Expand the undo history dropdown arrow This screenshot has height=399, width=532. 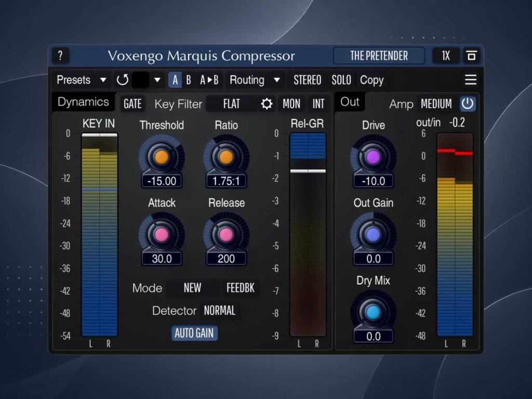coord(157,80)
